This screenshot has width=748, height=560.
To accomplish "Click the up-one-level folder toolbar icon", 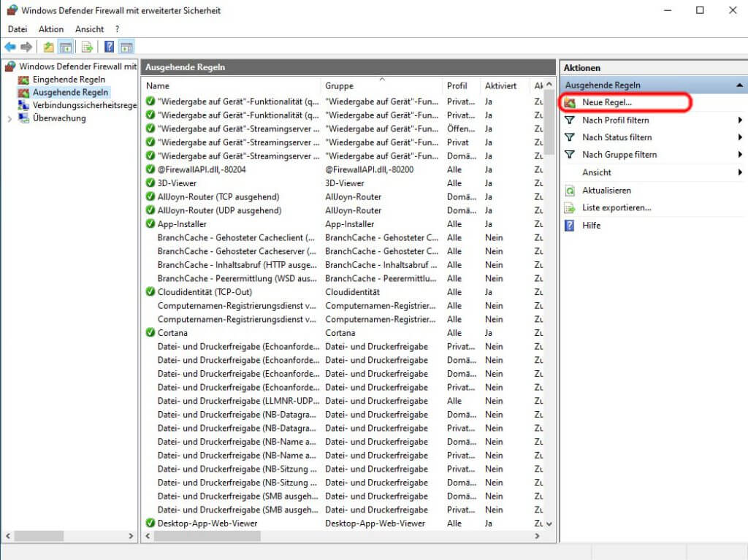I will click(48, 47).
